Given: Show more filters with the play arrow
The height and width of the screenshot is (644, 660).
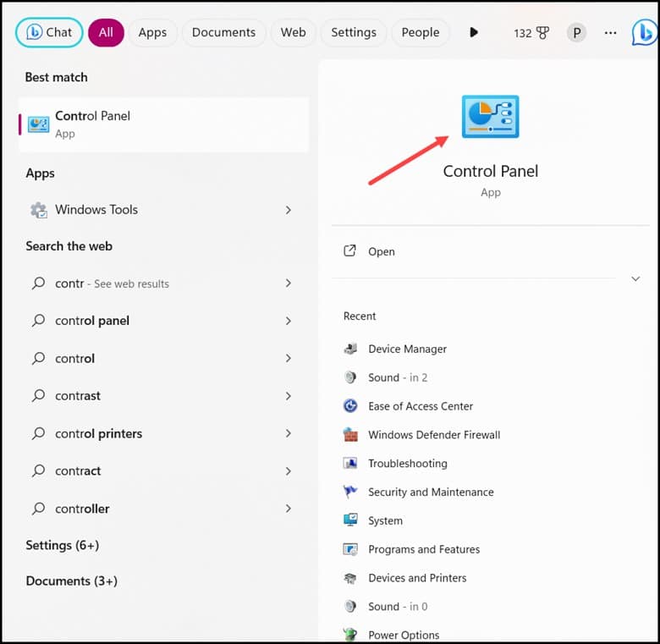Looking at the screenshot, I should [474, 32].
